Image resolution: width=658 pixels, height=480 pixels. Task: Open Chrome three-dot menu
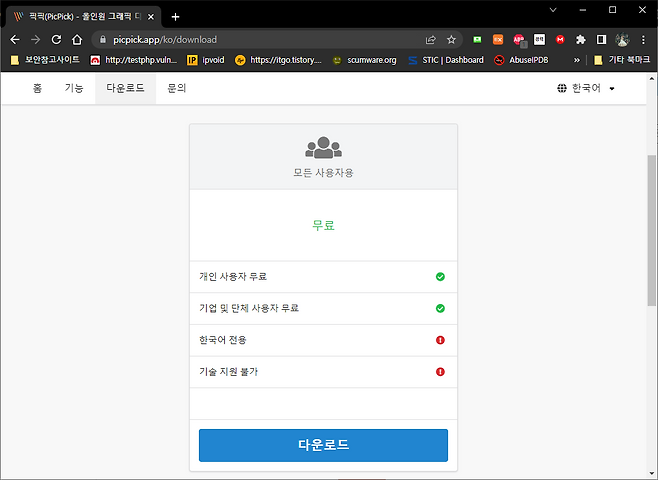643,39
